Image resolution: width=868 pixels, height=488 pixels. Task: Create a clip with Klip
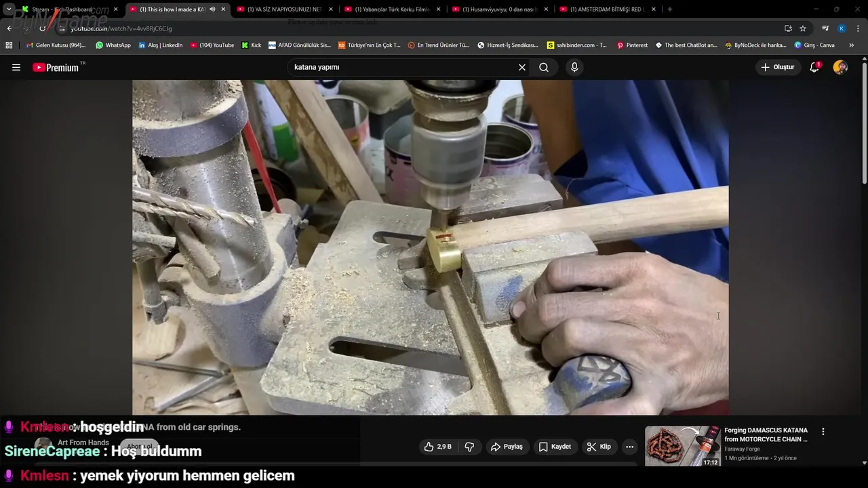point(599,447)
